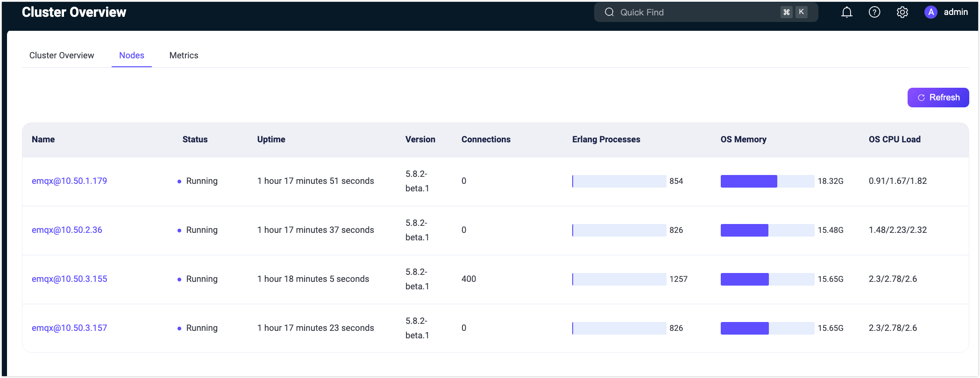Open the notifications bell icon
The image size is (980, 378).
coord(846,13)
